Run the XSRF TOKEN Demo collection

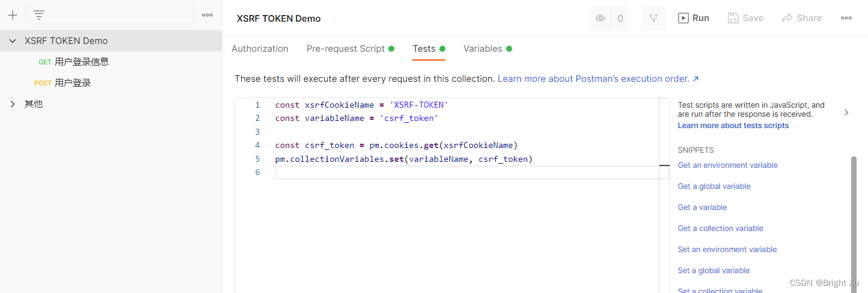click(x=694, y=18)
